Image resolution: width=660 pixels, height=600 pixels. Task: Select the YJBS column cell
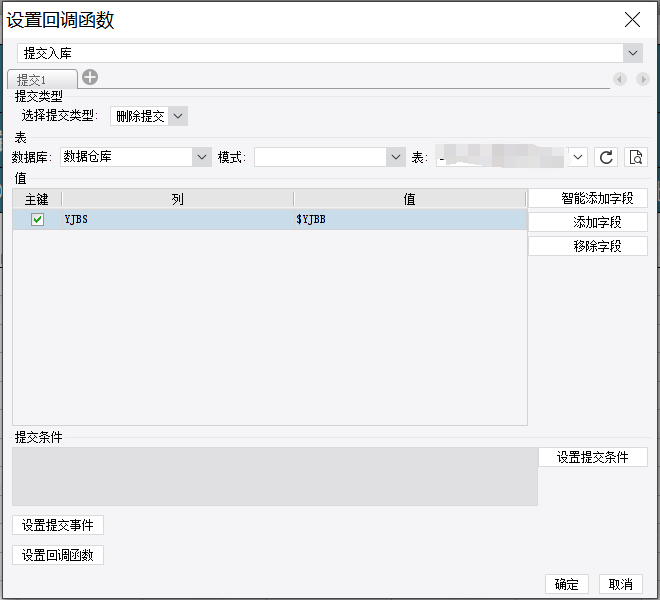click(x=178, y=219)
